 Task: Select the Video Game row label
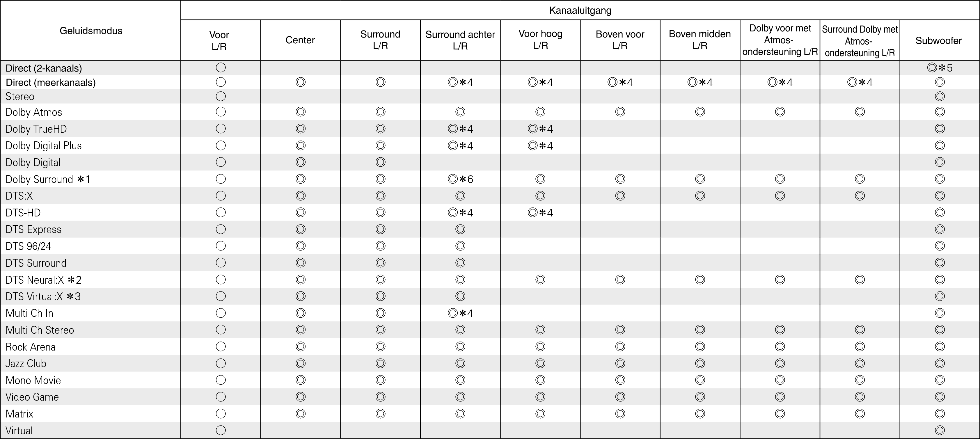click(32, 397)
